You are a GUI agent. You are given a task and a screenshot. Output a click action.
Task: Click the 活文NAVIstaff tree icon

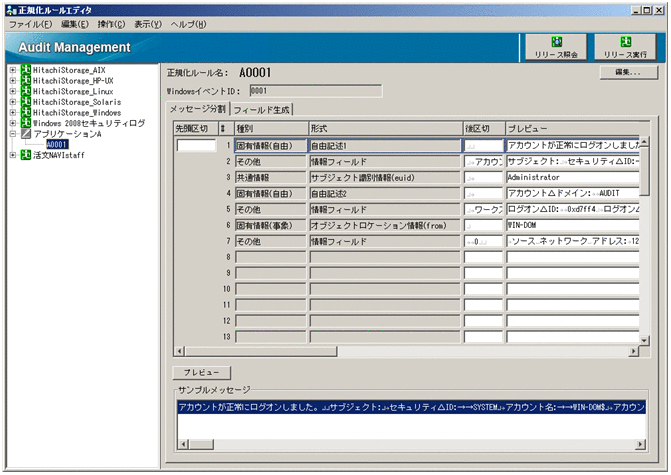click(25, 155)
